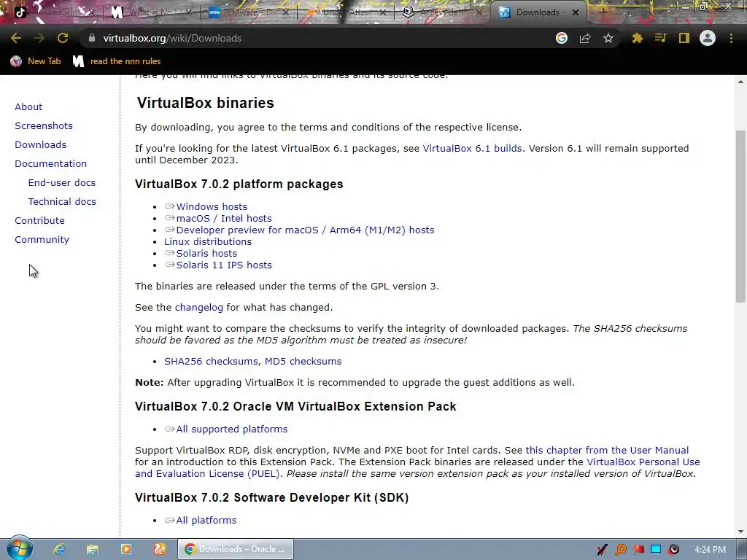
Task: Click the Action Center flag tray icon
Action: (x=638, y=550)
